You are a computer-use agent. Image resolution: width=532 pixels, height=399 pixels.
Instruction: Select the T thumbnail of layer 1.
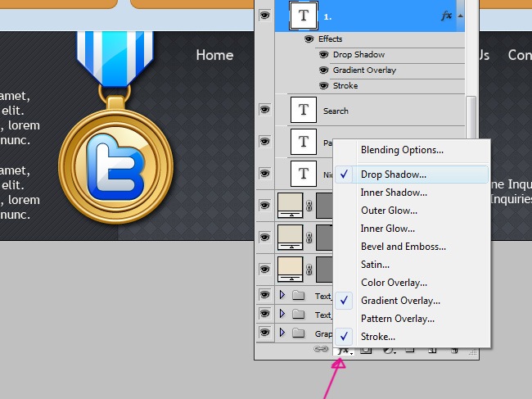[x=304, y=16]
